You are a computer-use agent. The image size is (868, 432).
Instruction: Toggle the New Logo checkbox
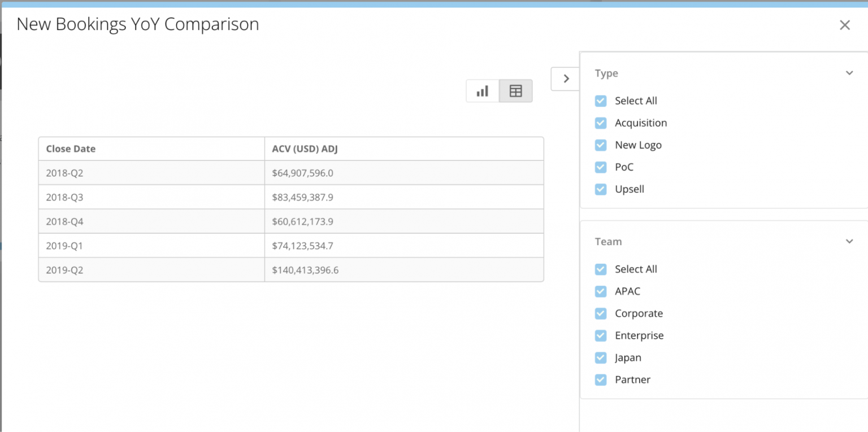pyautogui.click(x=600, y=145)
